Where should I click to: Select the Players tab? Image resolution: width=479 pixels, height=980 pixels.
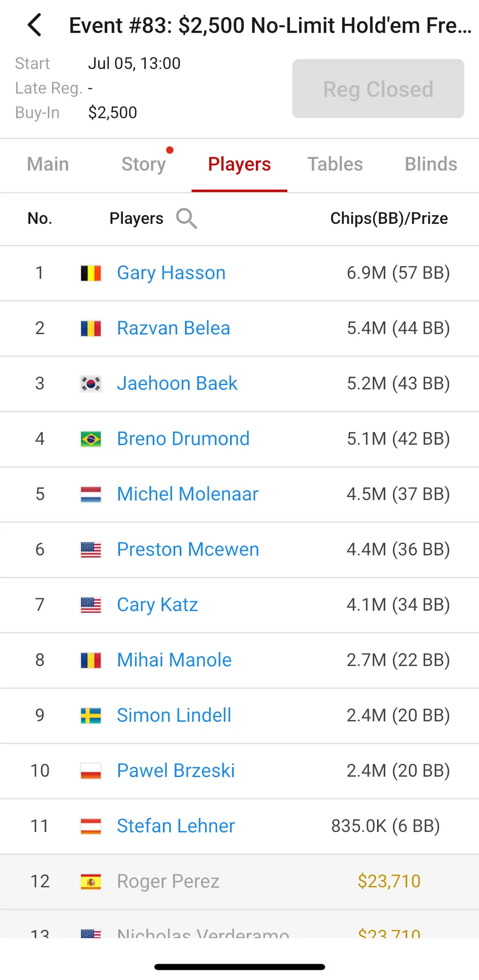click(x=239, y=164)
